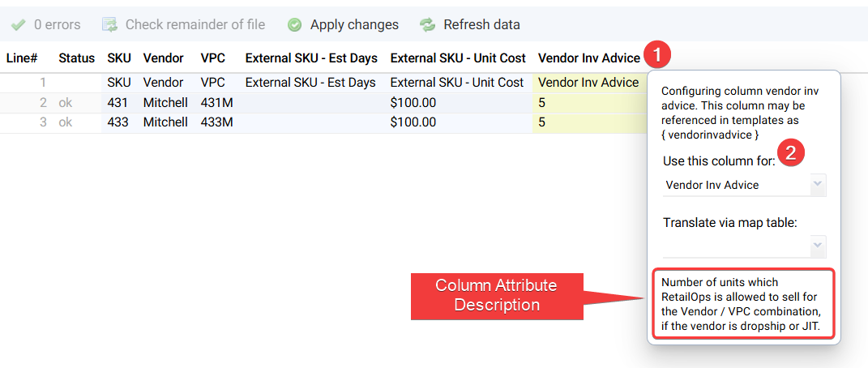Click the Check remainder of file icon
The height and width of the screenshot is (368, 868).
[x=109, y=25]
